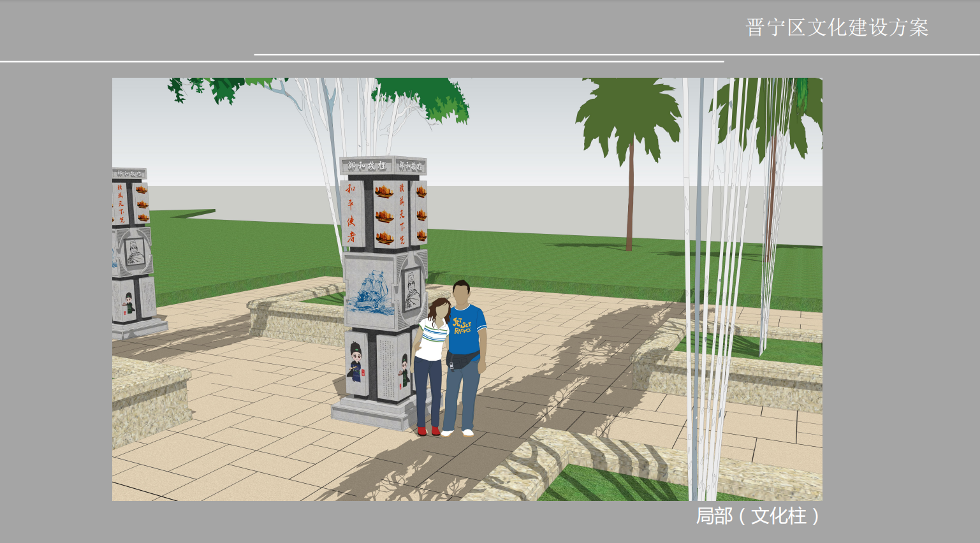Click the man in the blue T-shirt
Image resolution: width=980 pixels, height=543 pixels.
tap(464, 354)
